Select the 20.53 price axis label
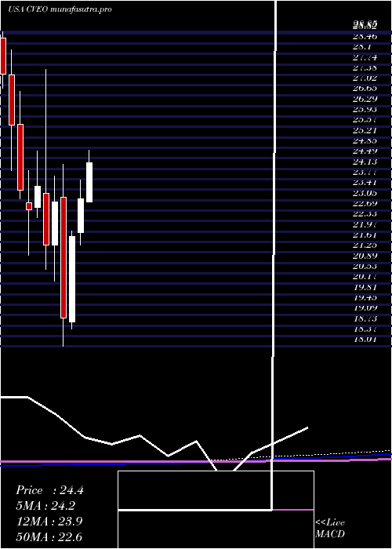The width and height of the screenshot is (392, 549). click(x=365, y=266)
